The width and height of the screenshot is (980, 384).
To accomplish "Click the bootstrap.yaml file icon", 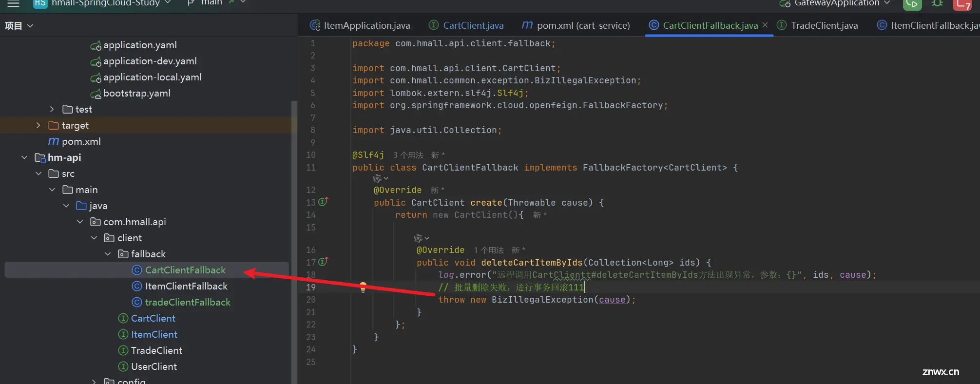I will [x=96, y=93].
